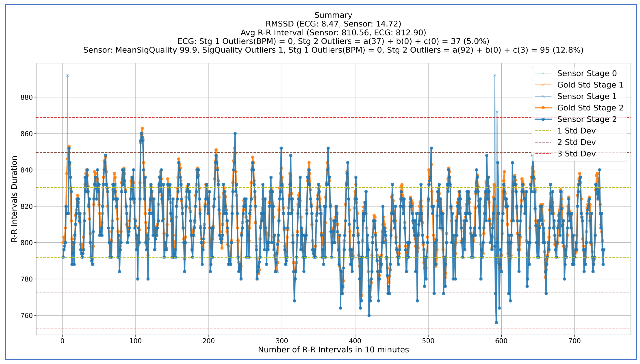Click the Sensor Stage 0 legend marker

[x=543, y=73]
